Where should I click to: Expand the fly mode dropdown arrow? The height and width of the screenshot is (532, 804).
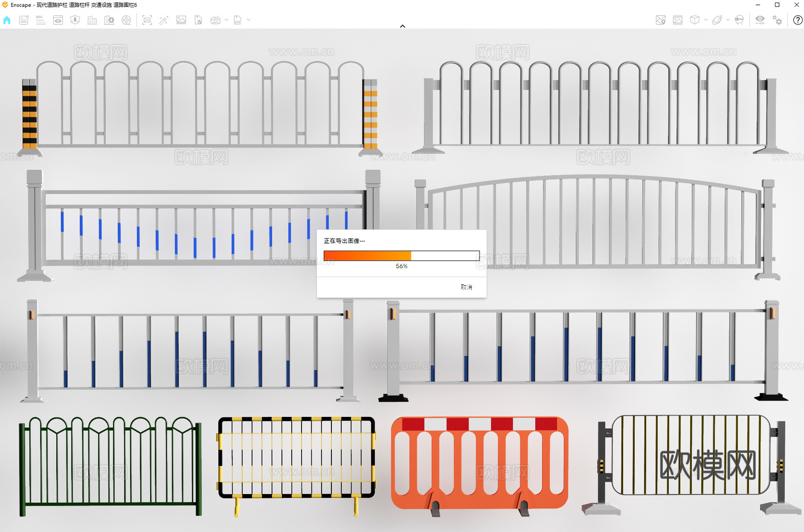728,20
